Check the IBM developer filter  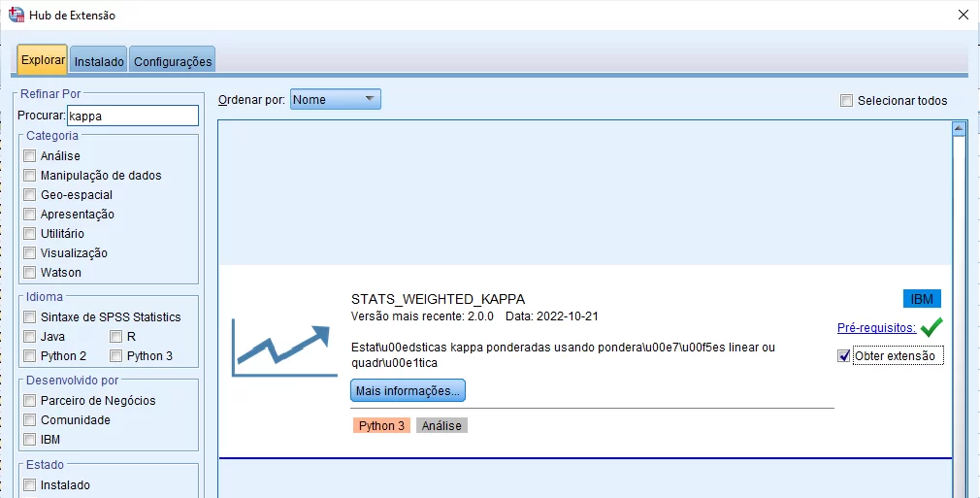29,439
